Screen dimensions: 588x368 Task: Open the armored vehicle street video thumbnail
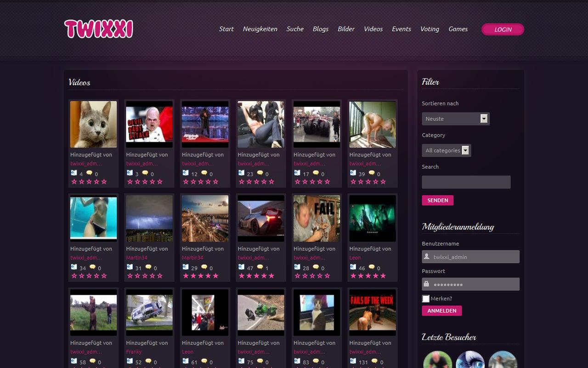pyautogui.click(x=317, y=125)
